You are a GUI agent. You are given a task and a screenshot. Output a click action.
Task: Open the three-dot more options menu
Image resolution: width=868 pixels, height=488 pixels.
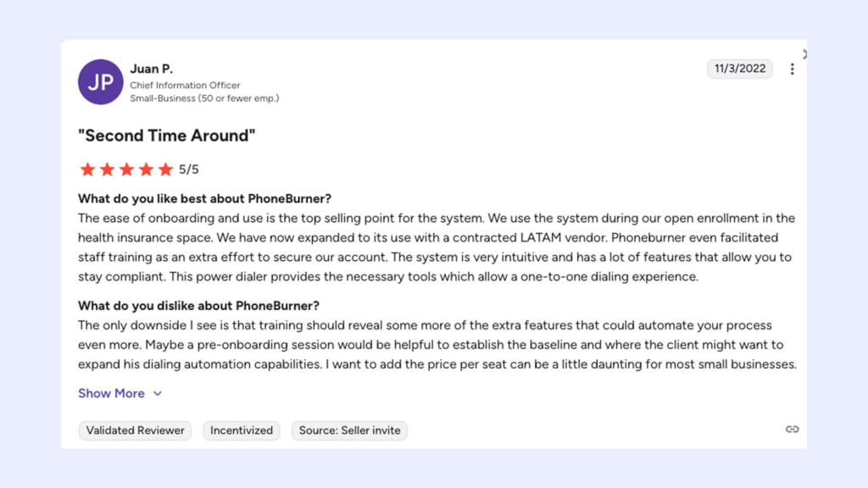(x=793, y=69)
